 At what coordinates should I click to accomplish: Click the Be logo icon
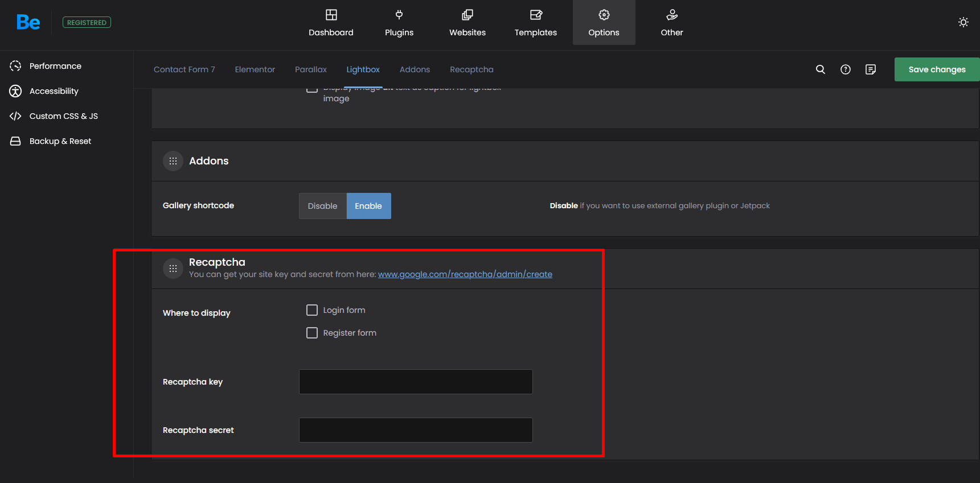click(x=28, y=23)
